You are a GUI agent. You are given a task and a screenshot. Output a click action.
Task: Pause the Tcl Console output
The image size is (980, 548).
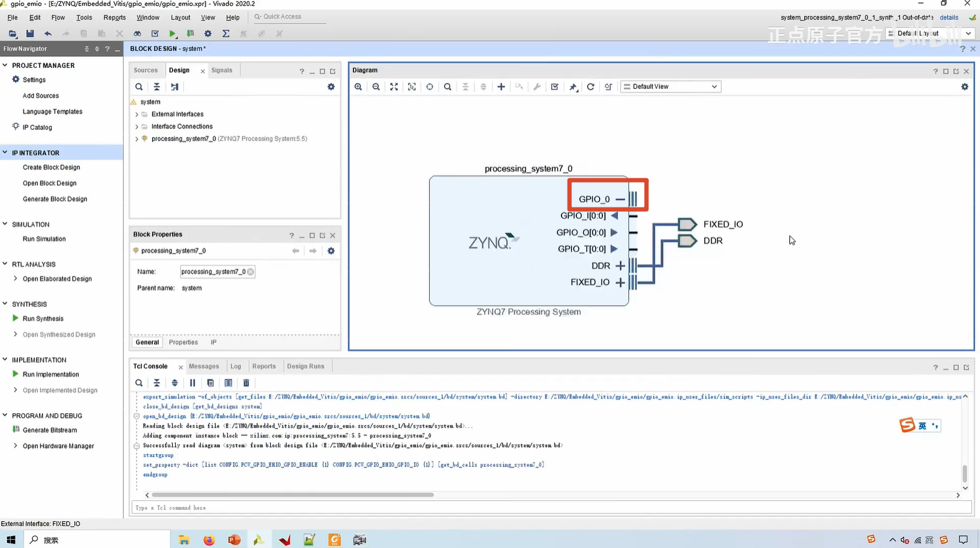click(193, 383)
